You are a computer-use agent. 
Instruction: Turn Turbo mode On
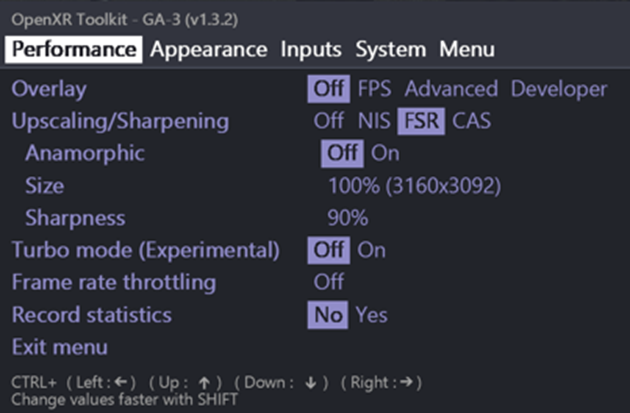(x=371, y=250)
